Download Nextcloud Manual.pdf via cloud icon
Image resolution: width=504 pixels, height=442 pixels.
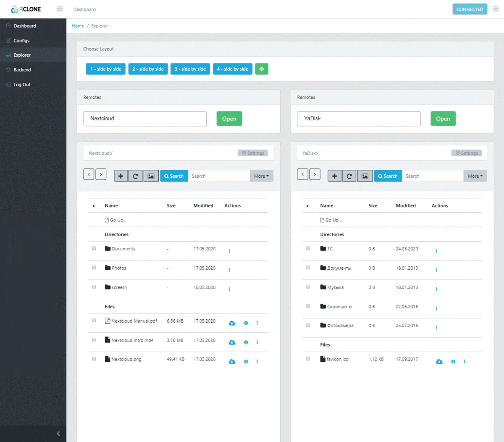coord(232,323)
